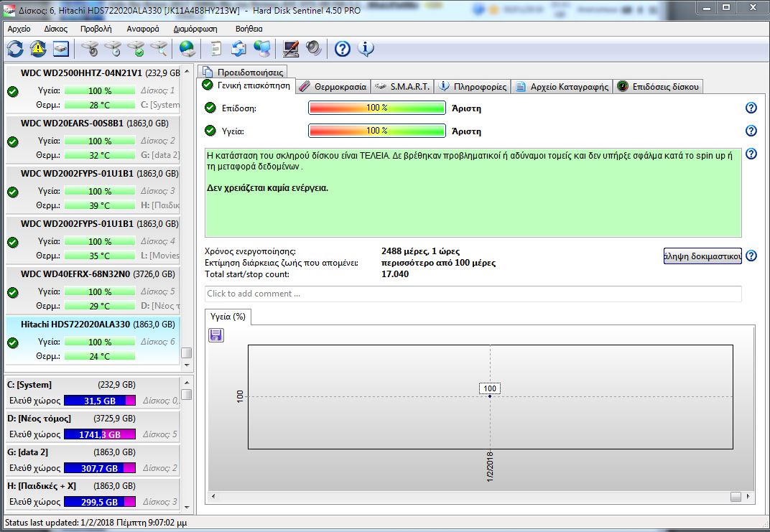Select disk WDC WD20EARS-00S8B1 in list

pyautogui.click(x=93, y=139)
